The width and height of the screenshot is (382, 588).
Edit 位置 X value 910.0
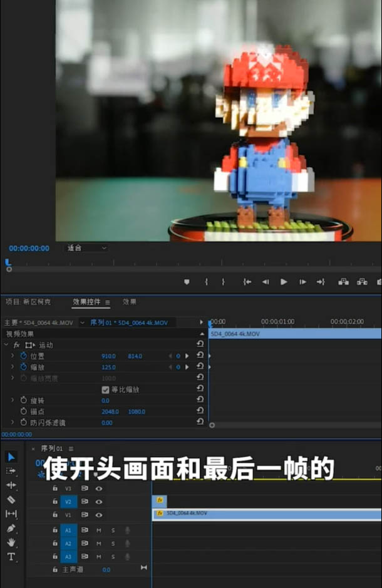[109, 356]
